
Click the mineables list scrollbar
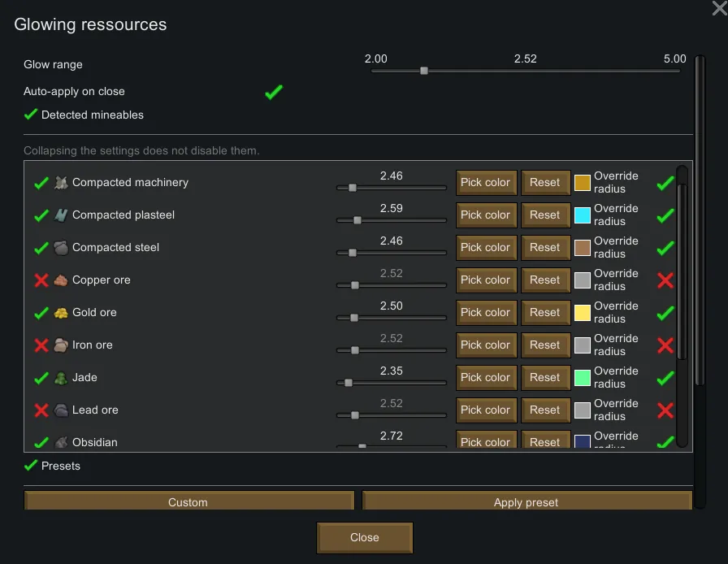coord(682,268)
